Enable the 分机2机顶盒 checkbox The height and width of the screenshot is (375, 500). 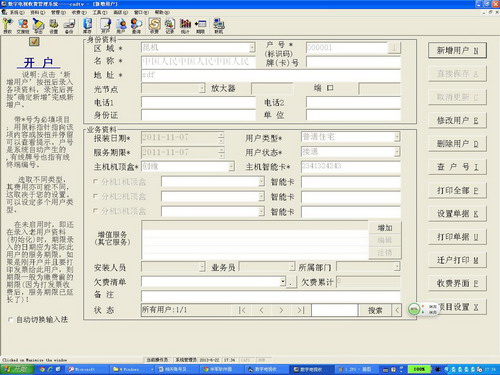click(x=96, y=196)
